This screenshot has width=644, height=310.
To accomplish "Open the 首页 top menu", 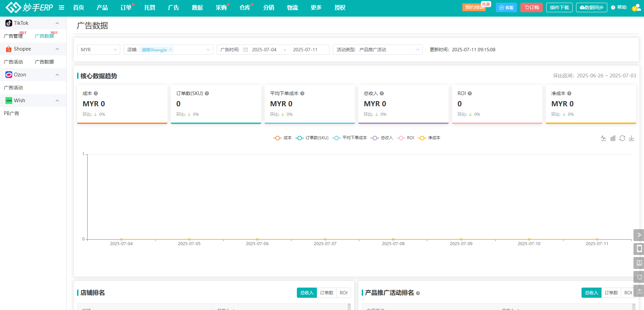I will 78,7.
